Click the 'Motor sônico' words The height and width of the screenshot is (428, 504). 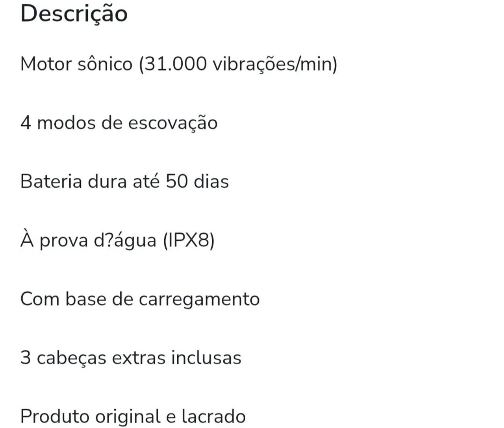click(76, 63)
